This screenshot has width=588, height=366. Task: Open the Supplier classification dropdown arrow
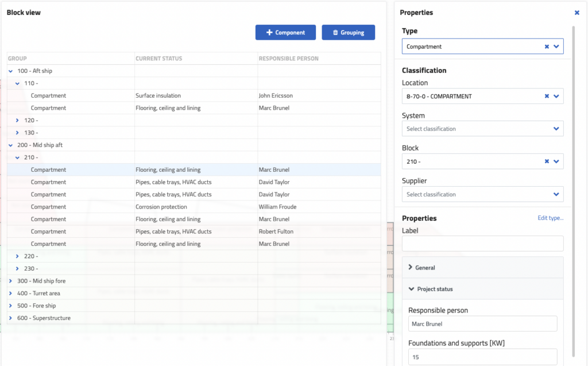click(556, 194)
